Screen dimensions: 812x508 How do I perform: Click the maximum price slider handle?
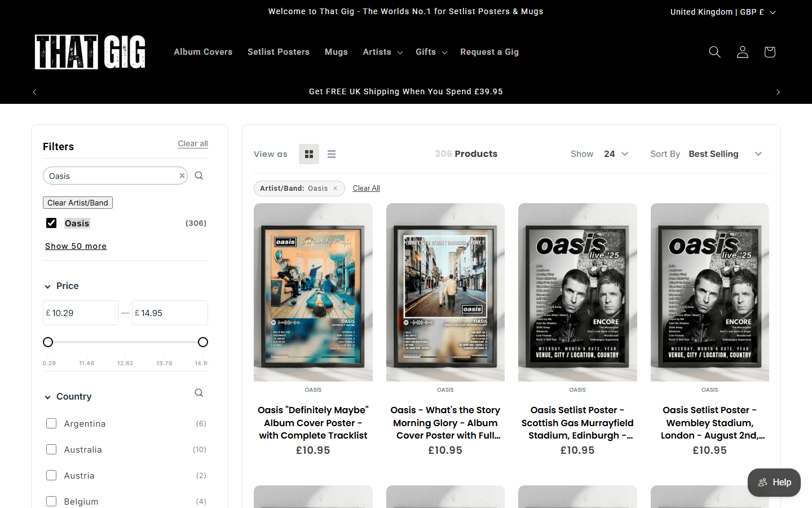click(203, 342)
